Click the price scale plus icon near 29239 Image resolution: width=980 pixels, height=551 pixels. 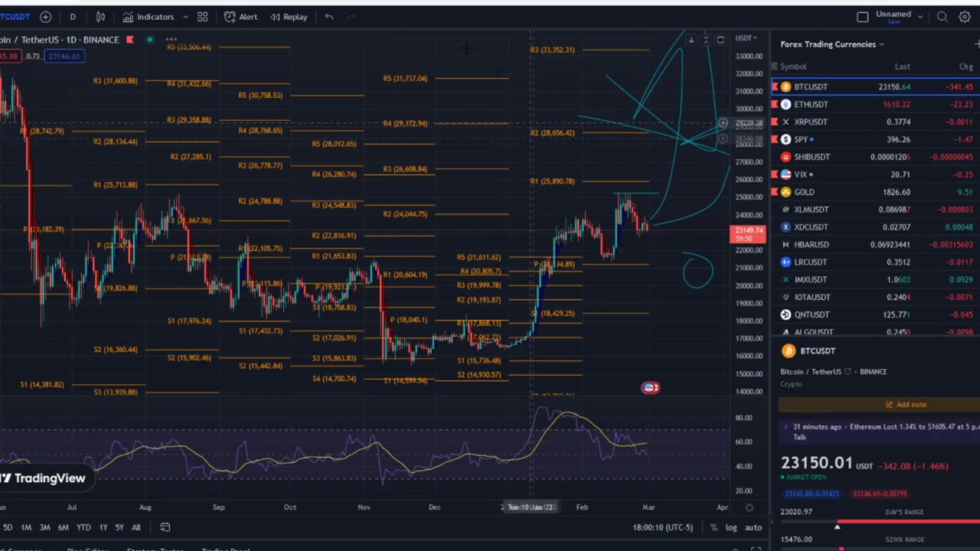coord(722,123)
